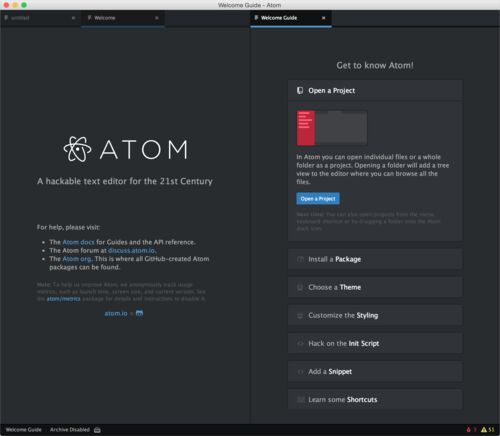Expand the Add a Snippet section
The width and height of the screenshot is (500, 436).
pyautogui.click(x=375, y=371)
